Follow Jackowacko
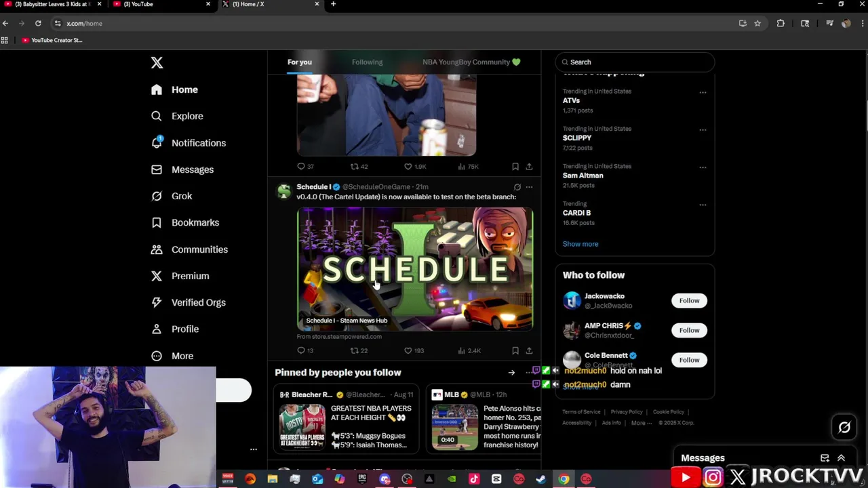 coord(689,300)
